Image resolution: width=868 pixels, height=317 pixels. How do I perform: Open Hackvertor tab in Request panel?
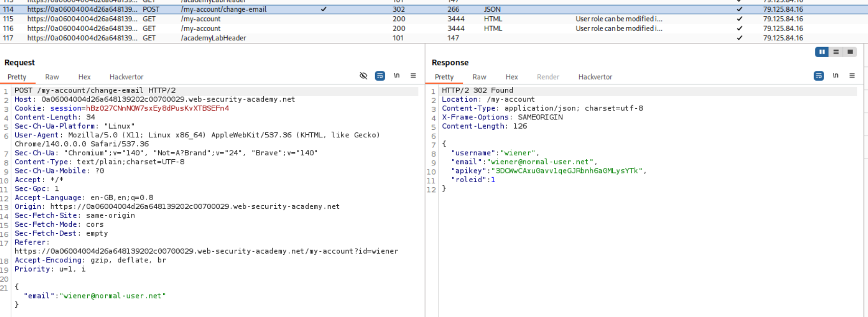127,77
